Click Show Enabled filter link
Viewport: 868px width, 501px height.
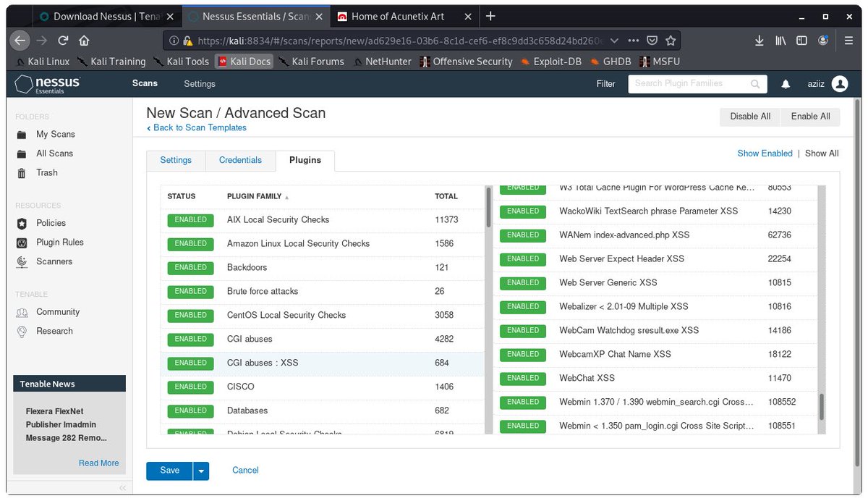(x=765, y=153)
